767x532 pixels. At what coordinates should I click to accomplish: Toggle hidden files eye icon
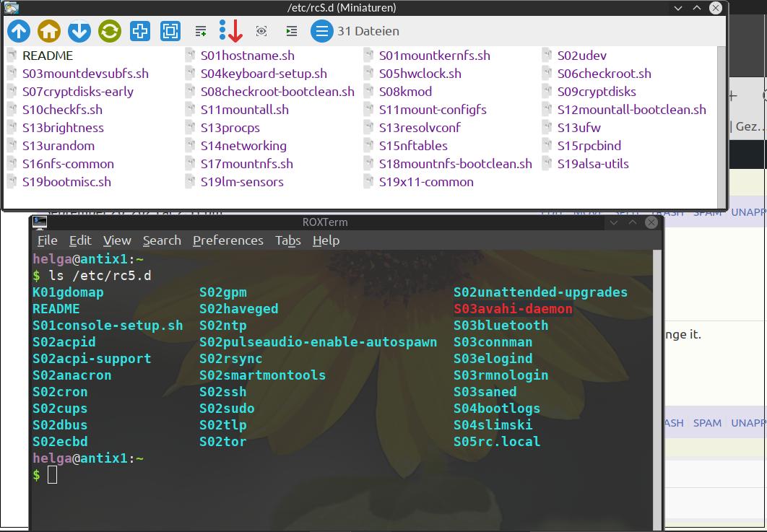coord(261,31)
